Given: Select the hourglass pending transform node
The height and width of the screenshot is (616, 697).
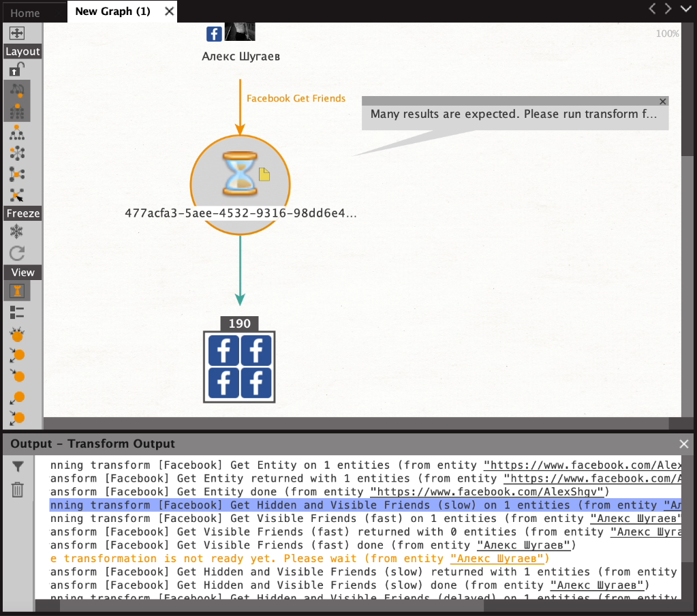Looking at the screenshot, I should point(240,185).
